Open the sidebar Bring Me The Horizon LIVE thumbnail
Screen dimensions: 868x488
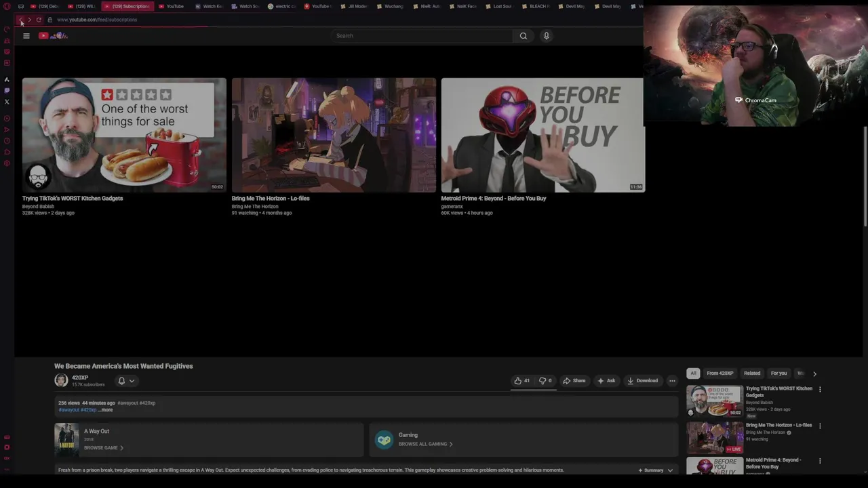click(x=715, y=437)
